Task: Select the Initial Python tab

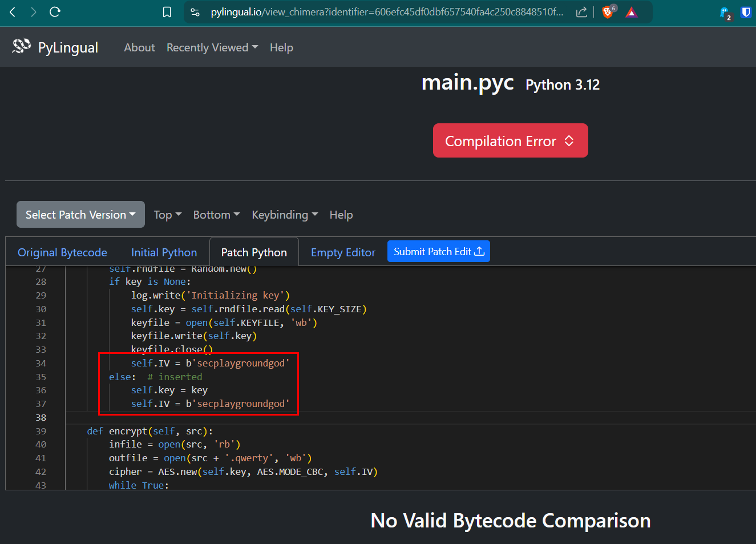Action: (x=164, y=252)
